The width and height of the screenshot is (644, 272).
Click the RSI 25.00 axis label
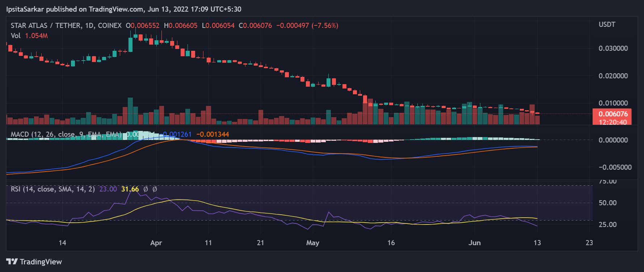[608, 224]
